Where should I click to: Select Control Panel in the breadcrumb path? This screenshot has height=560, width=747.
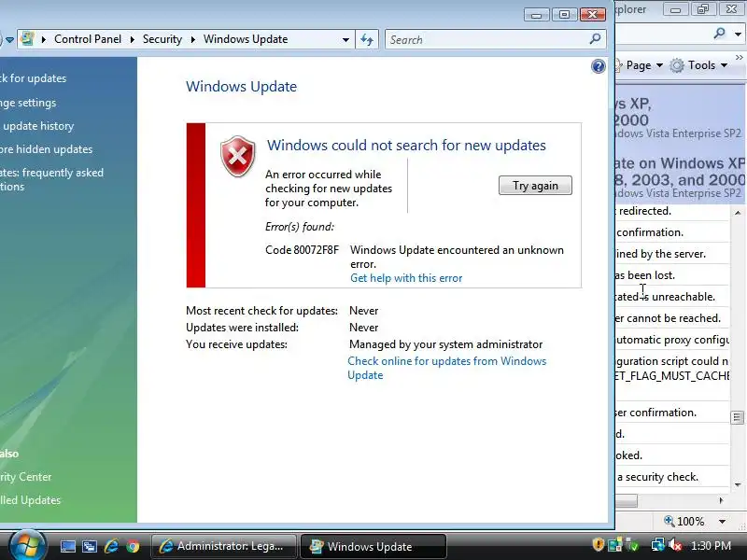coord(88,39)
